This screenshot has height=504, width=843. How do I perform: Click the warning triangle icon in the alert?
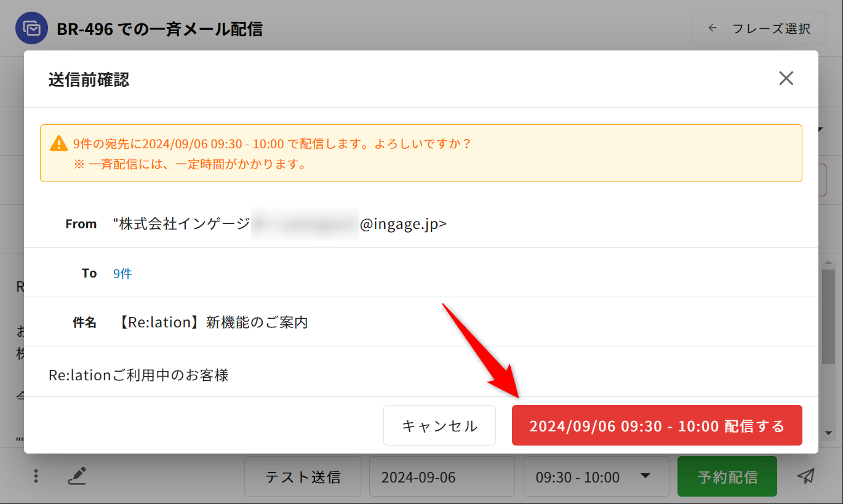pyautogui.click(x=58, y=144)
